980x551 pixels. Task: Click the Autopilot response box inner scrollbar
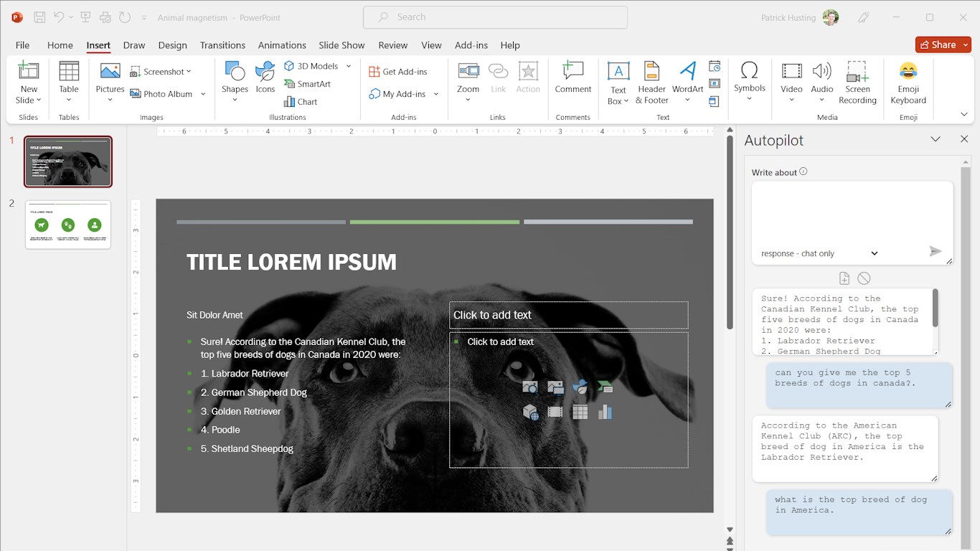pyautogui.click(x=936, y=308)
